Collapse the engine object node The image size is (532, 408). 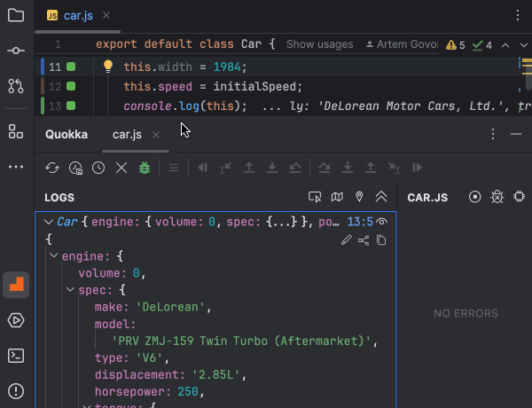pos(53,255)
